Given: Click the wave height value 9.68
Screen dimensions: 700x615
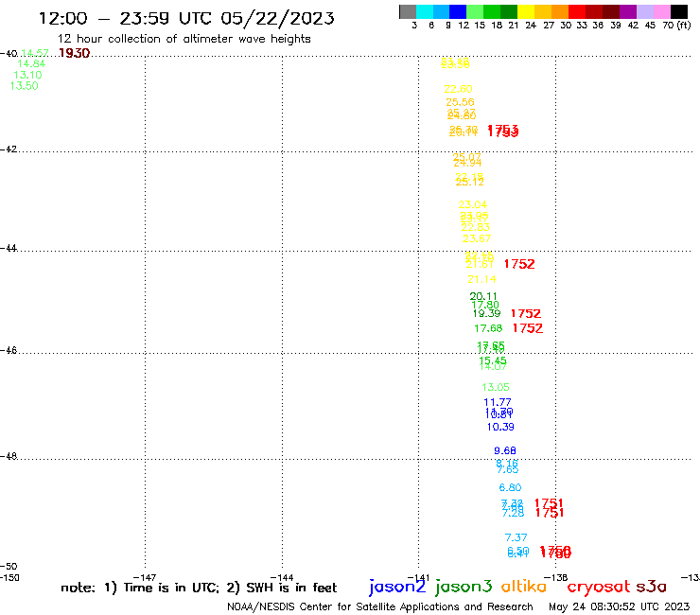Looking at the screenshot, I should [x=505, y=450].
